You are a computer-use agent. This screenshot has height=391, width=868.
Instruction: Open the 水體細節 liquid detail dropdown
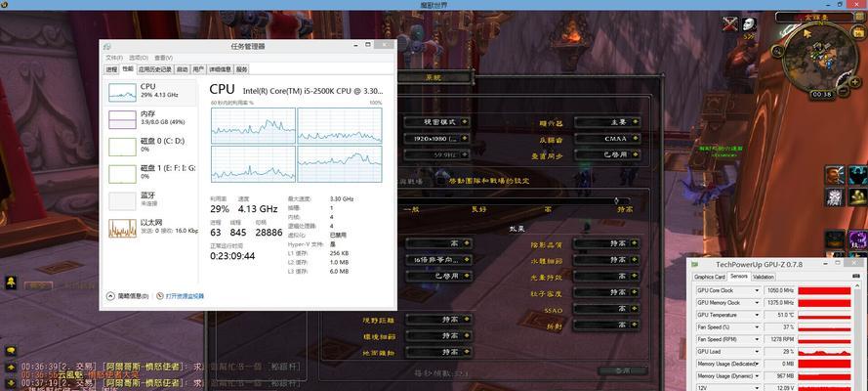606,259
